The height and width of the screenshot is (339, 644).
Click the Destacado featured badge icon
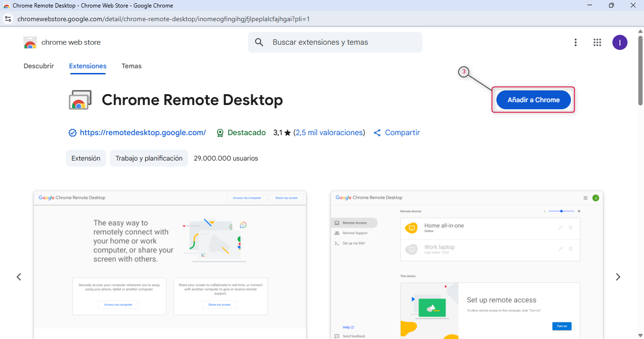[220, 133]
